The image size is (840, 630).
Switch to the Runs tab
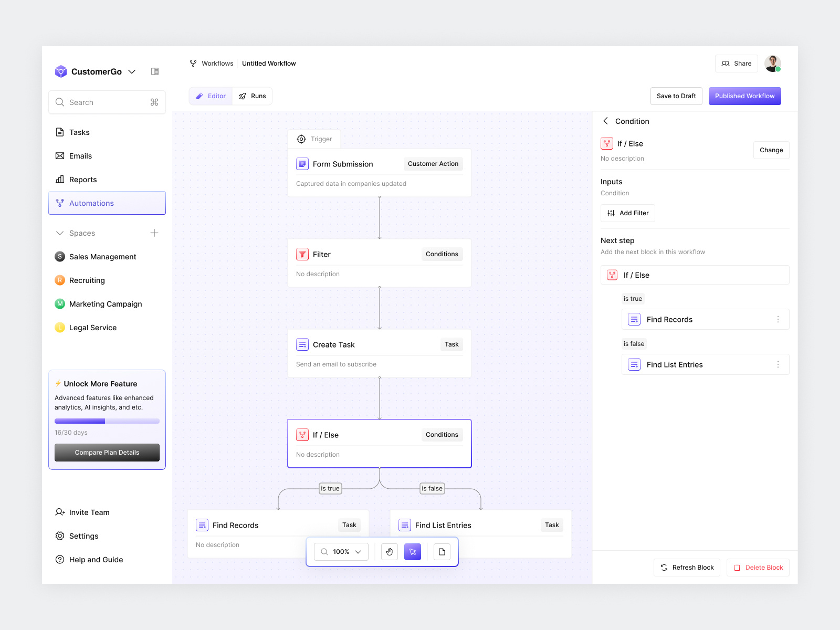(253, 96)
